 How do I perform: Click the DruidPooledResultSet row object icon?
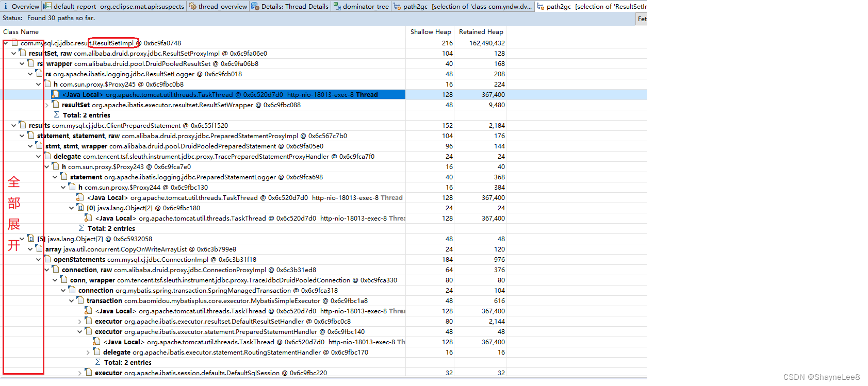pos(31,63)
